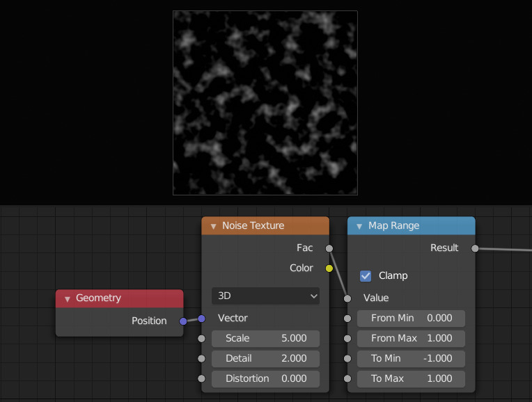This screenshot has width=532, height=402.
Task: Click the Distortion value field
Action: [265, 379]
